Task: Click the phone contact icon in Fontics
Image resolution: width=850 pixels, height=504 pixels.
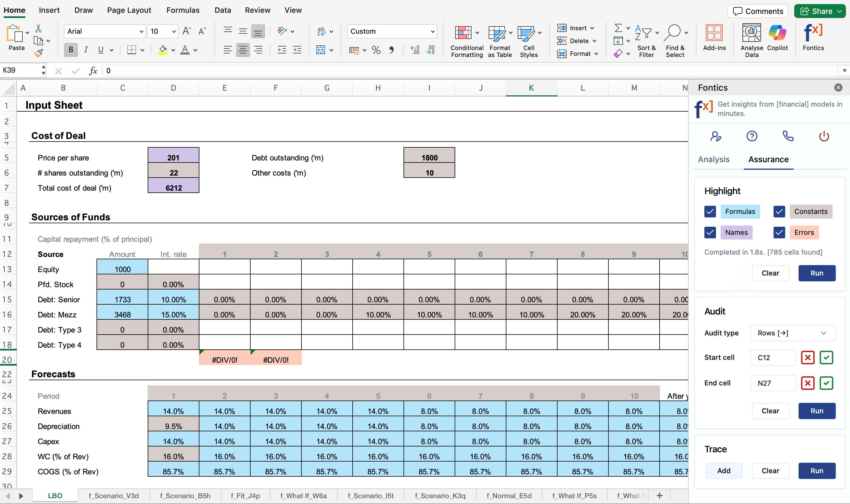Action: [787, 136]
